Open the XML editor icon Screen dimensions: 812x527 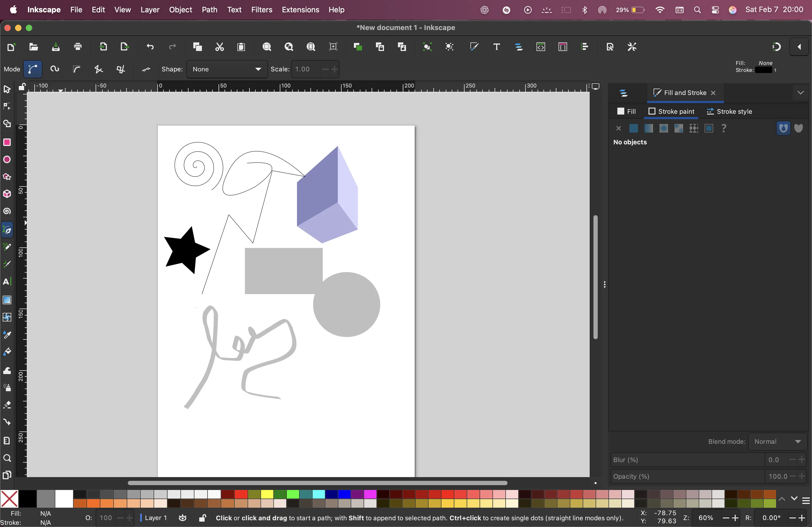point(541,47)
